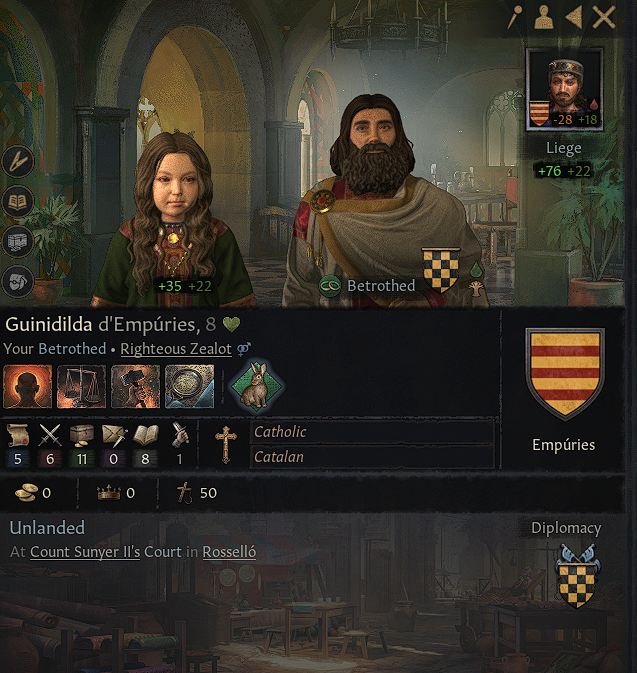Click the Betrothed character's checkered shield

[x=441, y=270]
